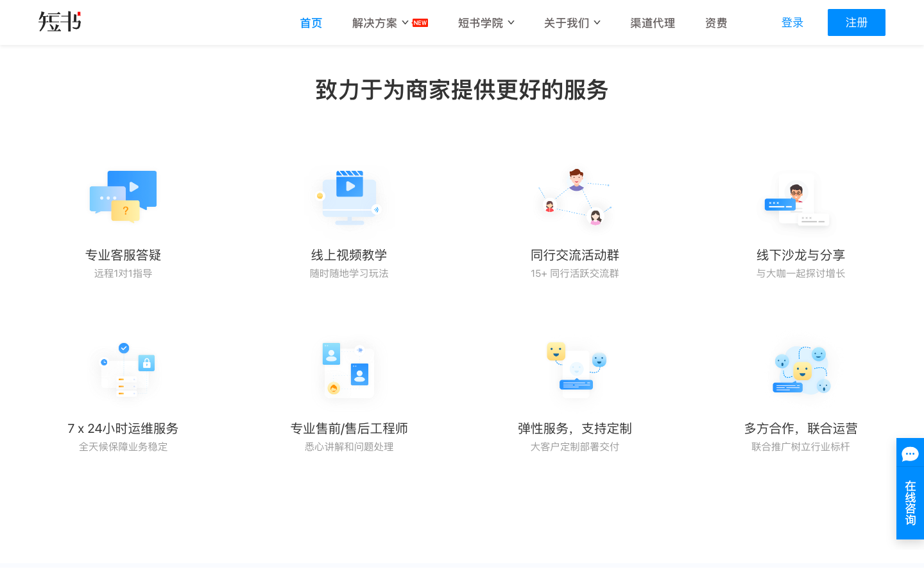Click the 多方合作 collaboration icon
The width and height of the screenshot is (924, 578).
[x=800, y=369]
